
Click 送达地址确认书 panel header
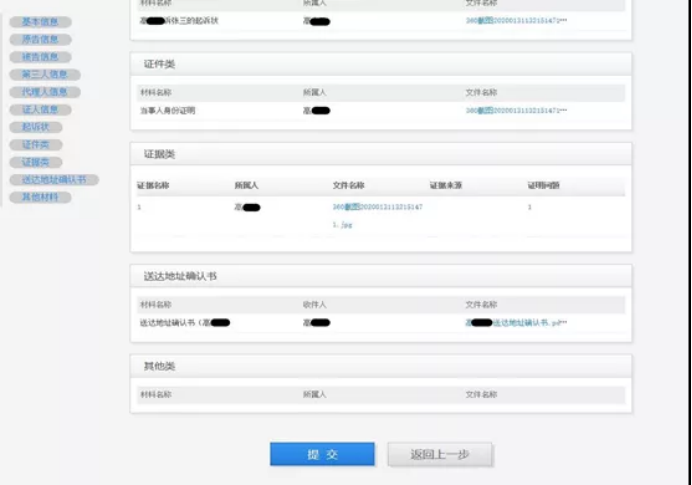pyautogui.click(x=180, y=276)
